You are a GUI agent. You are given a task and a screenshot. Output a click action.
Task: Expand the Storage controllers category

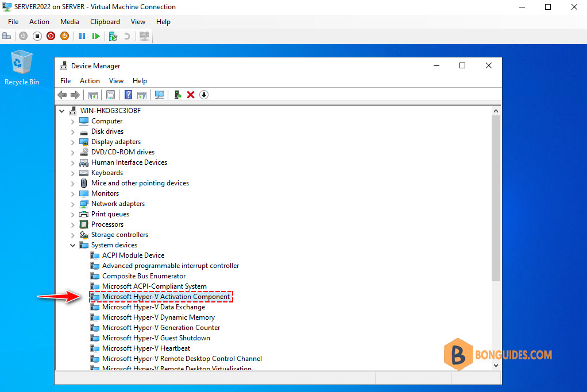click(72, 235)
